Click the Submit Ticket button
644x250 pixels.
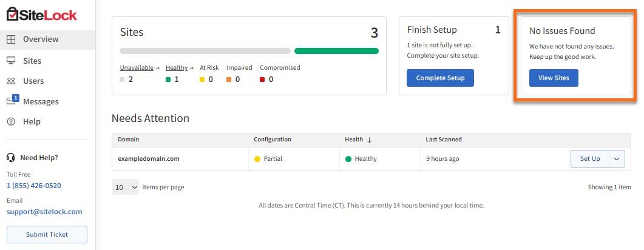[47, 234]
